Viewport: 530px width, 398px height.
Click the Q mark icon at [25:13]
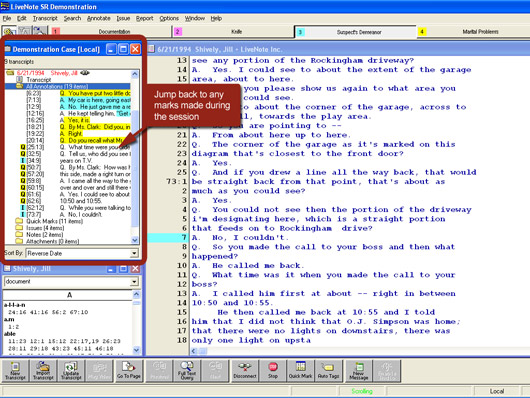click(23, 147)
